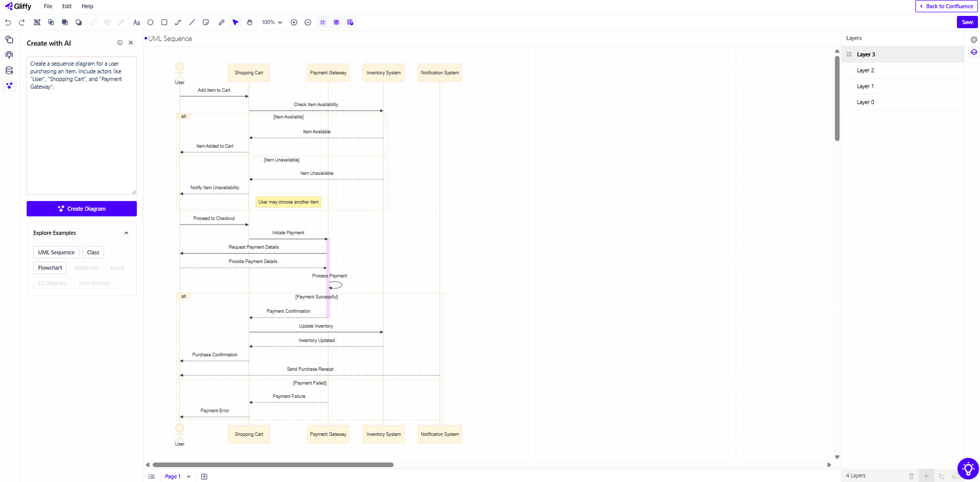The image size is (980, 482).
Task: Switch to the Class example tab
Action: [x=93, y=252]
